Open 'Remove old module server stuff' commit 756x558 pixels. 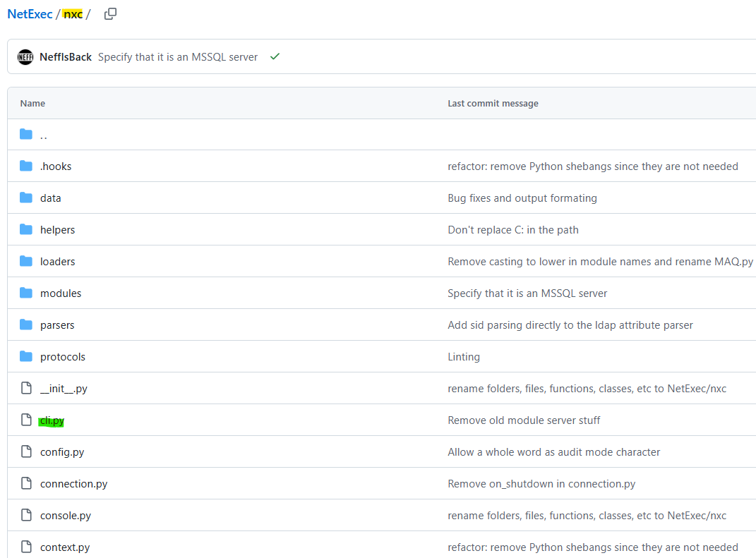coord(524,420)
